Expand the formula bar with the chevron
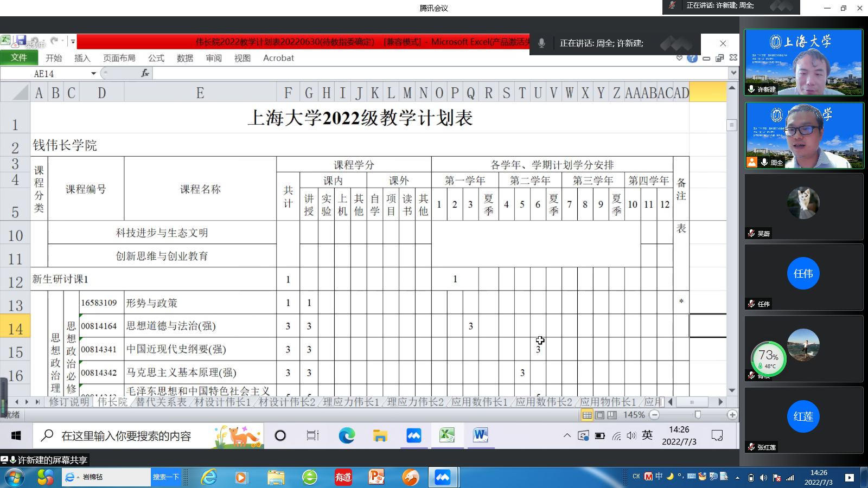 pos(733,73)
